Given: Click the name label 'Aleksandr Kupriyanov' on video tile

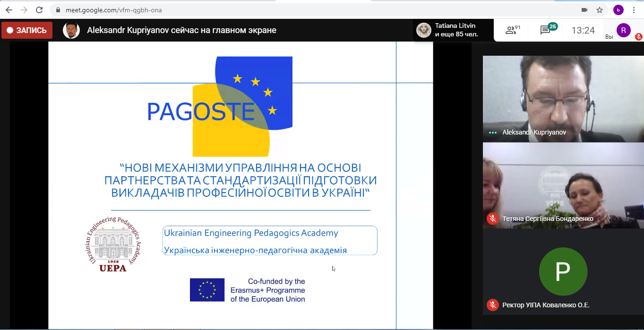Looking at the screenshot, I should [534, 133].
